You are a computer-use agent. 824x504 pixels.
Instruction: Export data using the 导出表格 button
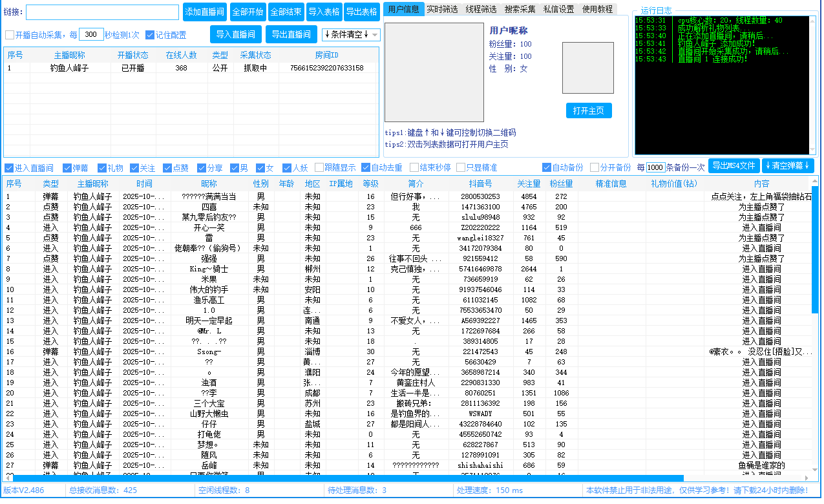click(x=361, y=12)
